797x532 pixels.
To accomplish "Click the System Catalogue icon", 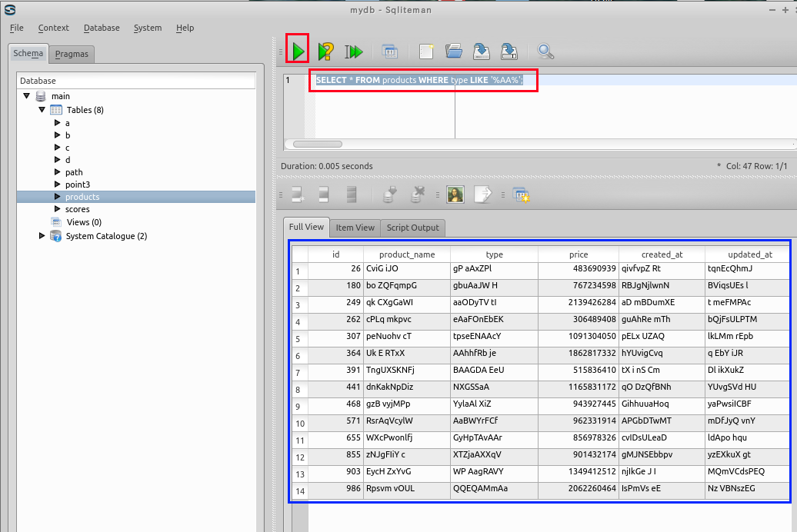I will [56, 236].
